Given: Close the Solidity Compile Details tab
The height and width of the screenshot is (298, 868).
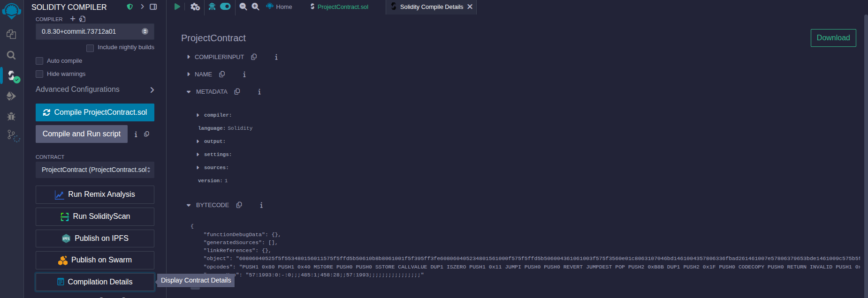Looking at the screenshot, I should 470,7.
